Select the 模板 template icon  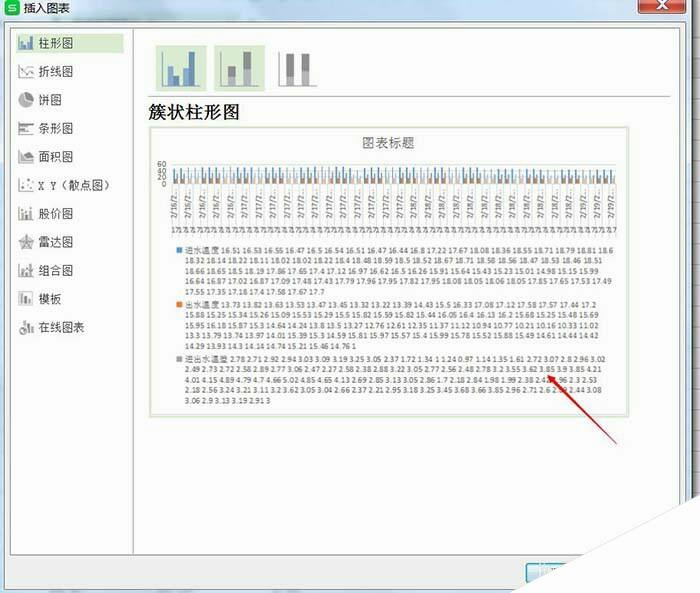pyautogui.click(x=26, y=299)
